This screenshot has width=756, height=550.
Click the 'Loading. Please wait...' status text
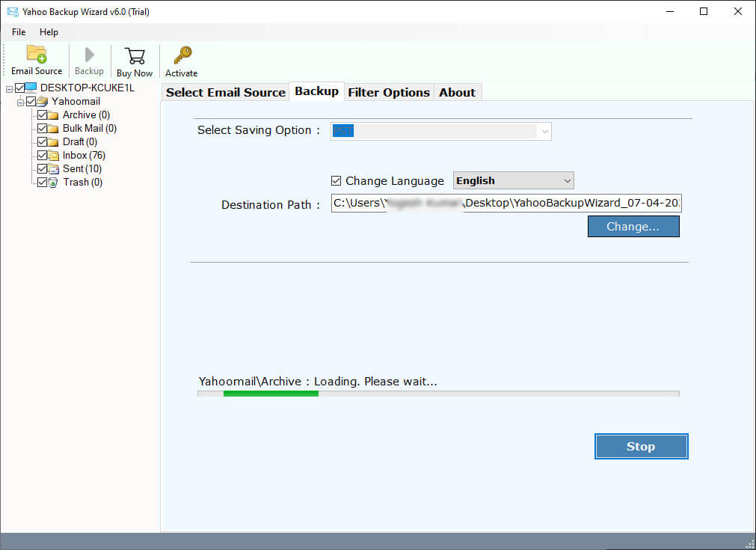point(375,382)
